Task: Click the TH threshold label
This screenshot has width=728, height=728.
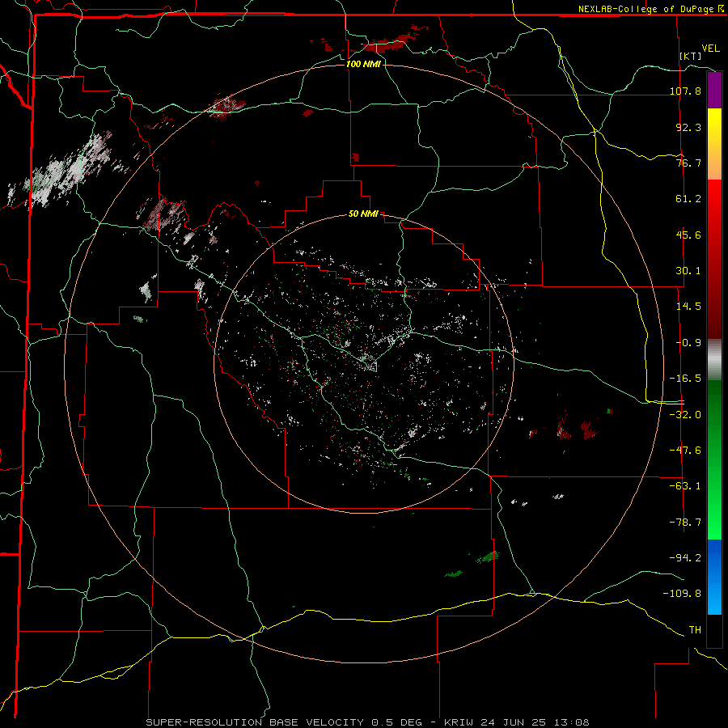Action: 695,629
